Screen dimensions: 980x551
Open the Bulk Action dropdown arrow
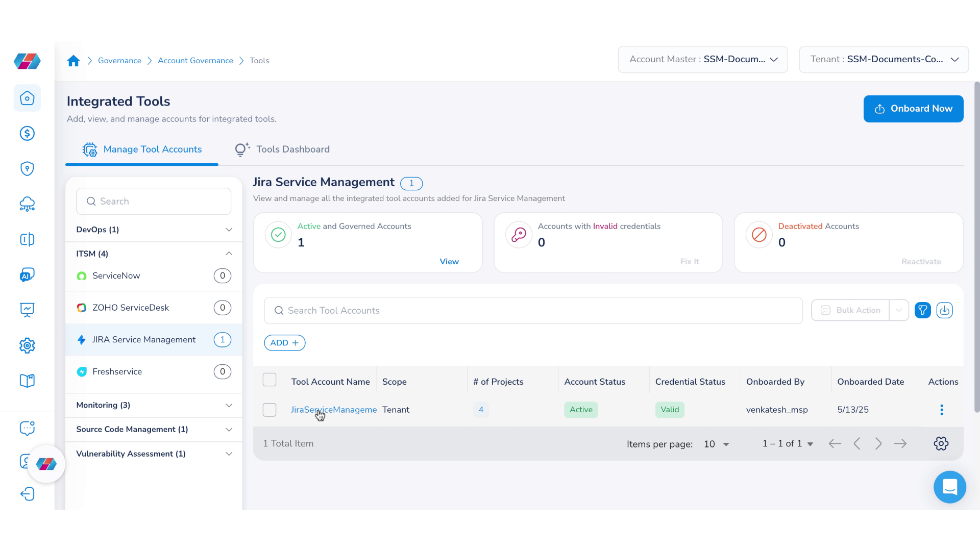coord(899,310)
